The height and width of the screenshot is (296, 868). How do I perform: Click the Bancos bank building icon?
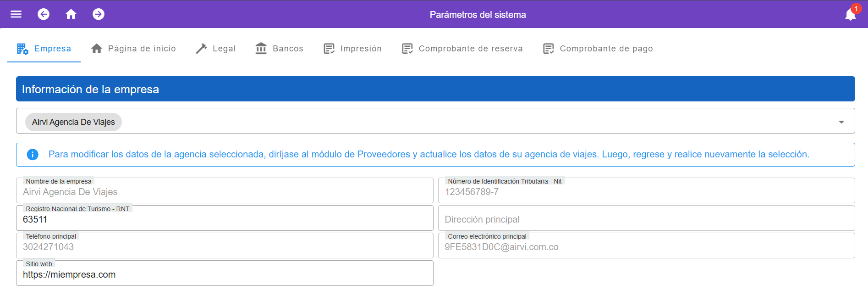261,49
